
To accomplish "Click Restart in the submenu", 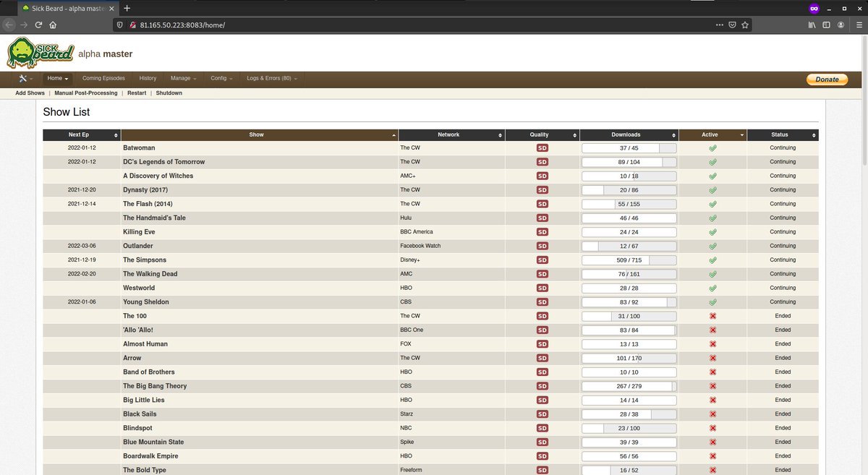I will [x=137, y=93].
